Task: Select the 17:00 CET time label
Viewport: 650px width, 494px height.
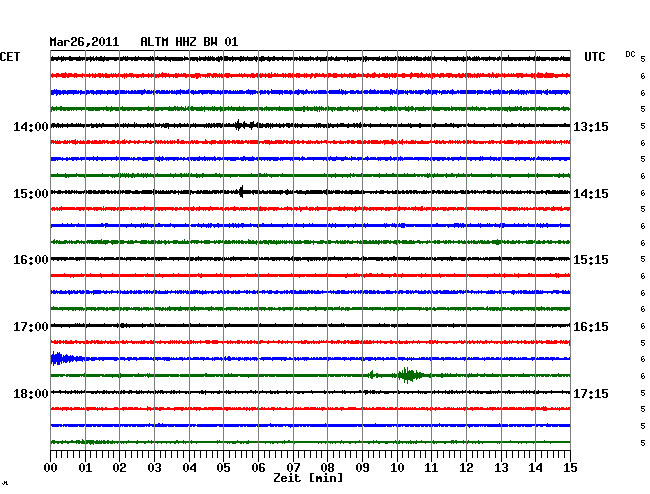Action: click(x=31, y=327)
